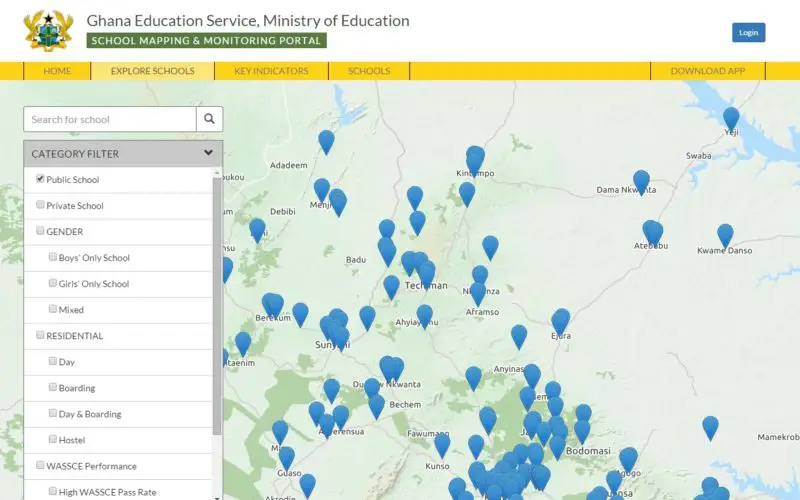Screen dimensions: 800x500
Task: Select the map pin at Fawumang
Action: point(442,446)
